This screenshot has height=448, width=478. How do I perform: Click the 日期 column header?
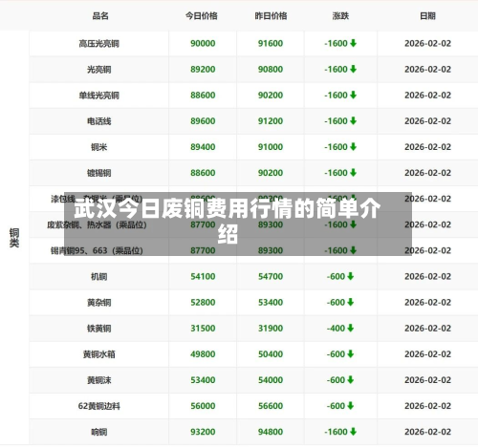coord(427,16)
